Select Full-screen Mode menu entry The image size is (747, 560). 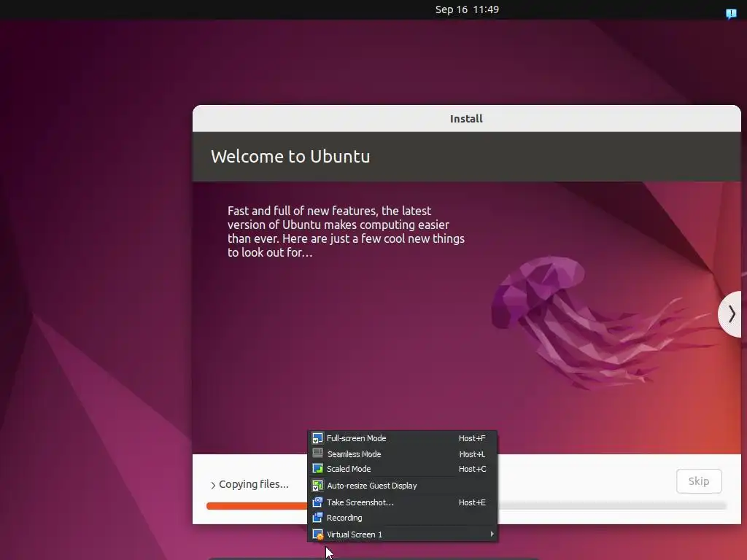403,438
